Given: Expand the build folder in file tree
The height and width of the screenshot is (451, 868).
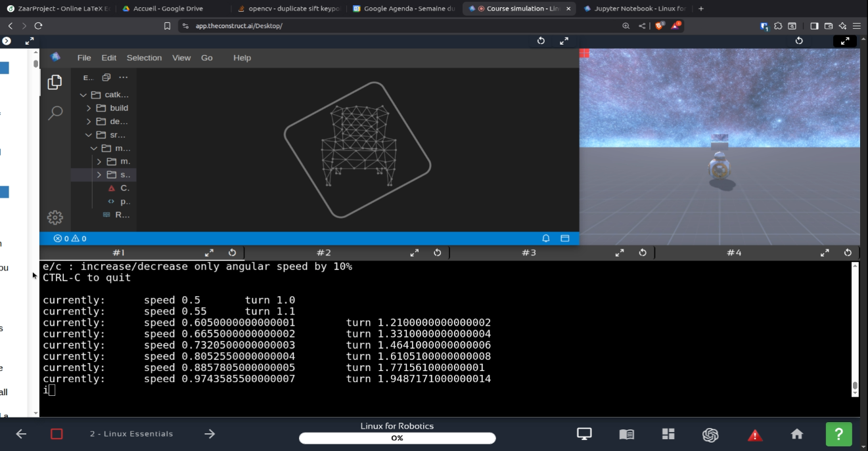Looking at the screenshot, I should click(89, 108).
